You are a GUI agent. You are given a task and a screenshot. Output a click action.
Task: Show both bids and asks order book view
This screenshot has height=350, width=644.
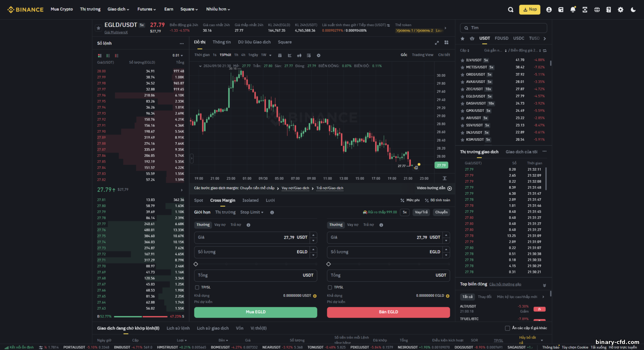click(x=100, y=56)
